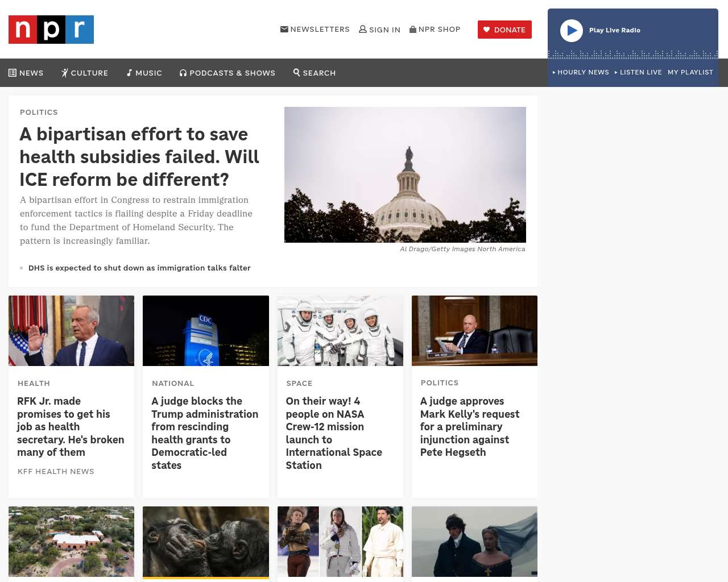Viewport: 728px width, 582px height.
Task: Open the judge blocks health grants headline
Action: tap(205, 433)
